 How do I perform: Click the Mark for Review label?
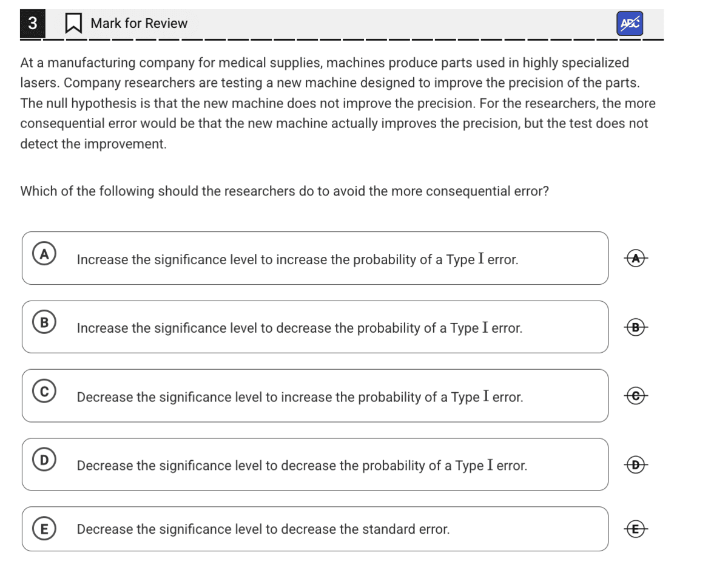[139, 24]
